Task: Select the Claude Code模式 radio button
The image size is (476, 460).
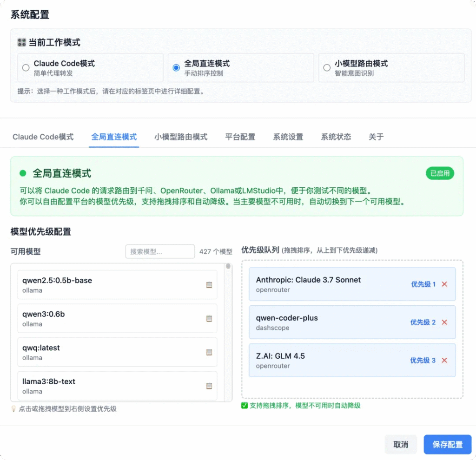Action: click(26, 68)
